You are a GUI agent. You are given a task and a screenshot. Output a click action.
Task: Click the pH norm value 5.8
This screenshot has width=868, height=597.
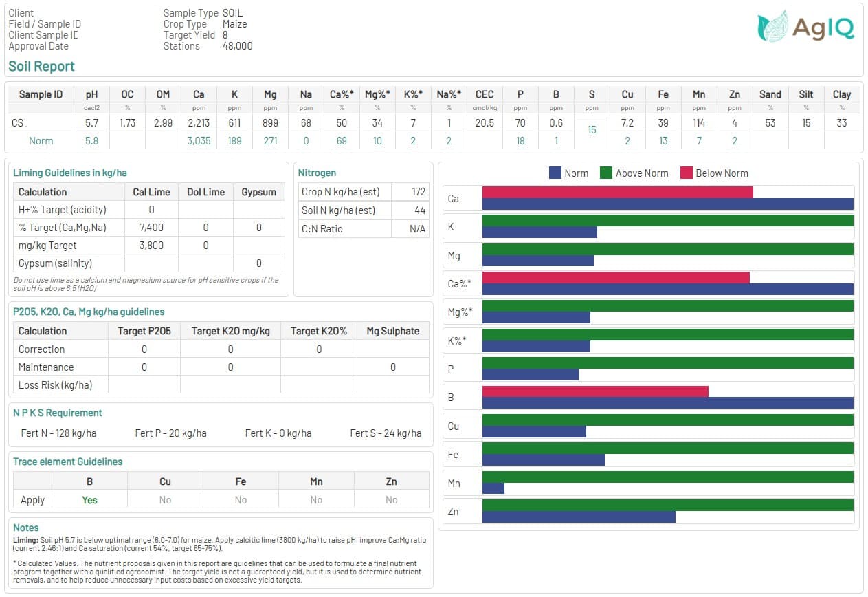tap(92, 140)
